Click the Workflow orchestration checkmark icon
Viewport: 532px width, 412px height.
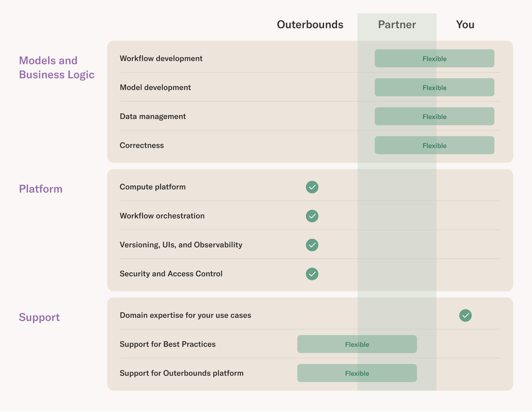click(312, 216)
